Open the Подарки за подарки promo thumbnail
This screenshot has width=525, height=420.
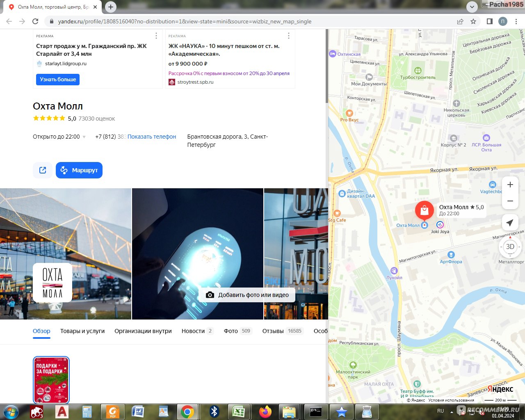51,380
